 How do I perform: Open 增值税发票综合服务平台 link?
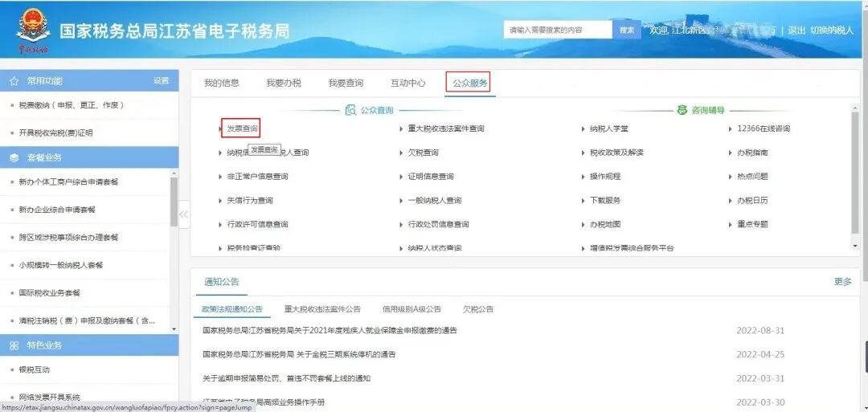[632, 248]
